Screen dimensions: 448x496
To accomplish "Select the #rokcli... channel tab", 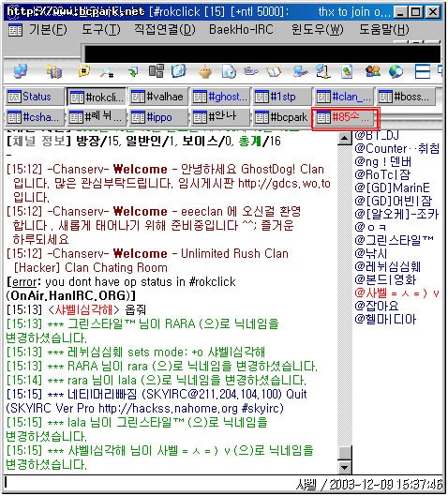I will point(97,97).
